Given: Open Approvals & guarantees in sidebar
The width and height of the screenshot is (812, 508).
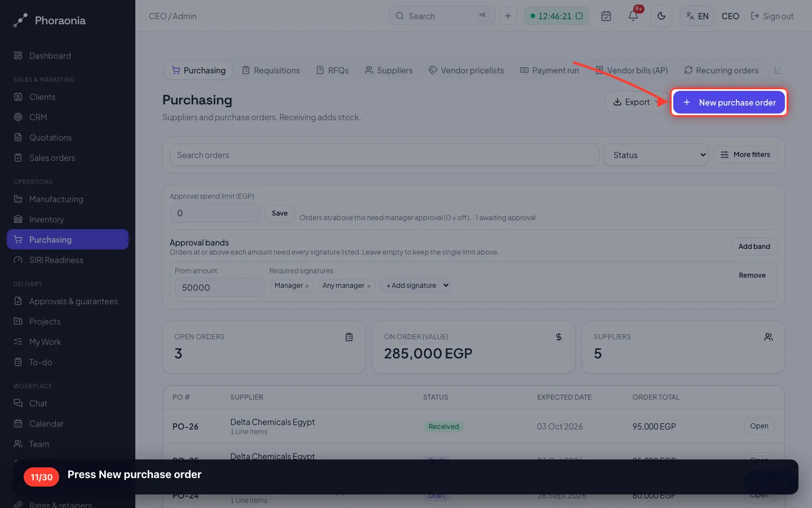Looking at the screenshot, I should 68,301.
